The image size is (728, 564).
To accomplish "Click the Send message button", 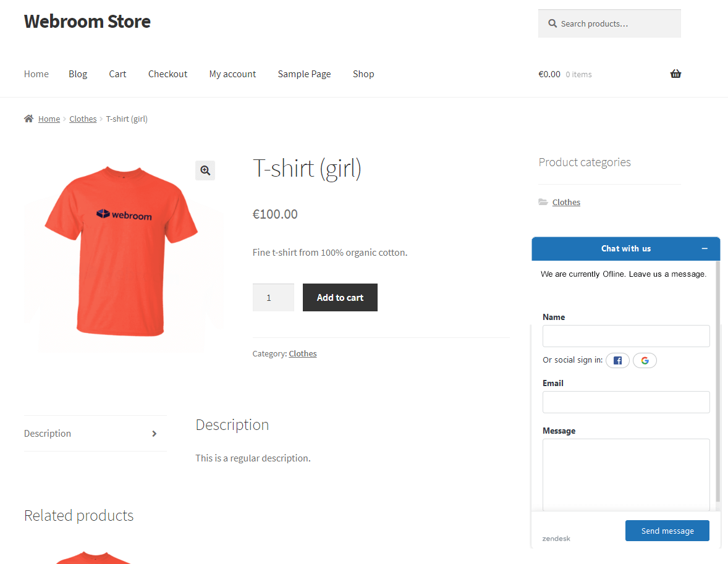I will (x=667, y=531).
